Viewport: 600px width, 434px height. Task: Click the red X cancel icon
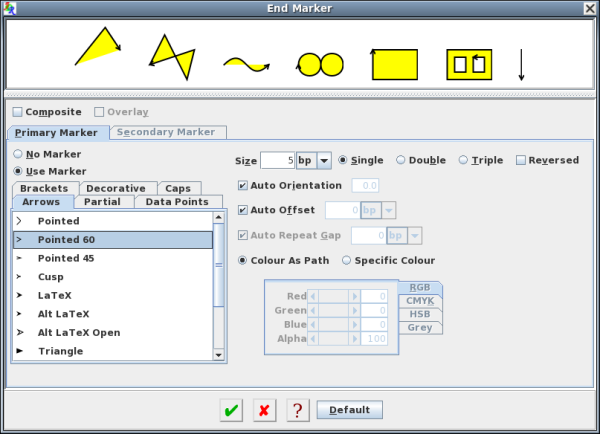(264, 410)
